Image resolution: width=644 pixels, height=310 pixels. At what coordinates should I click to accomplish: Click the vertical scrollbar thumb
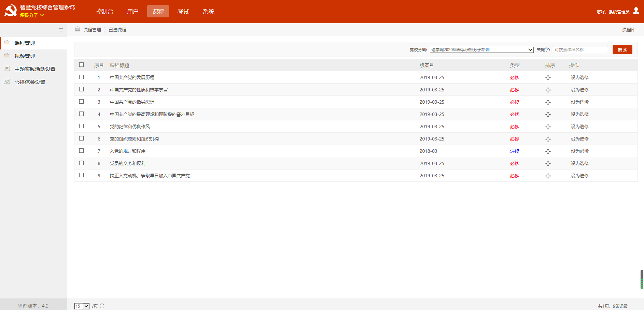point(642,279)
